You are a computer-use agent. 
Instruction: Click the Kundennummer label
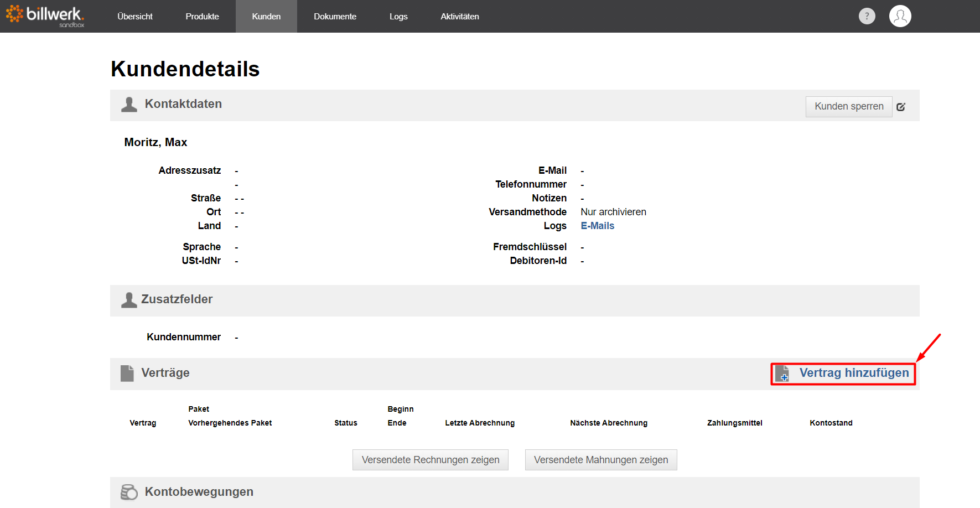[x=184, y=337]
